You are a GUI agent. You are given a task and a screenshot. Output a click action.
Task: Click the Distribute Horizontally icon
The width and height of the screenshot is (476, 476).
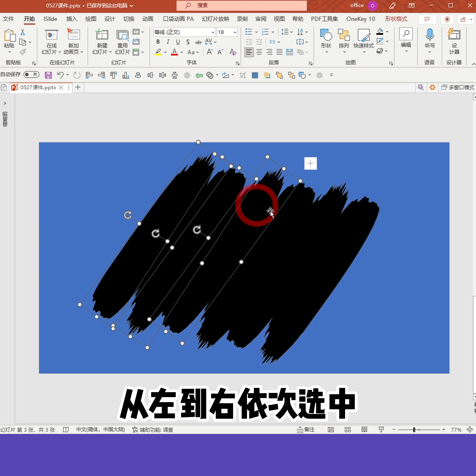pos(163,75)
